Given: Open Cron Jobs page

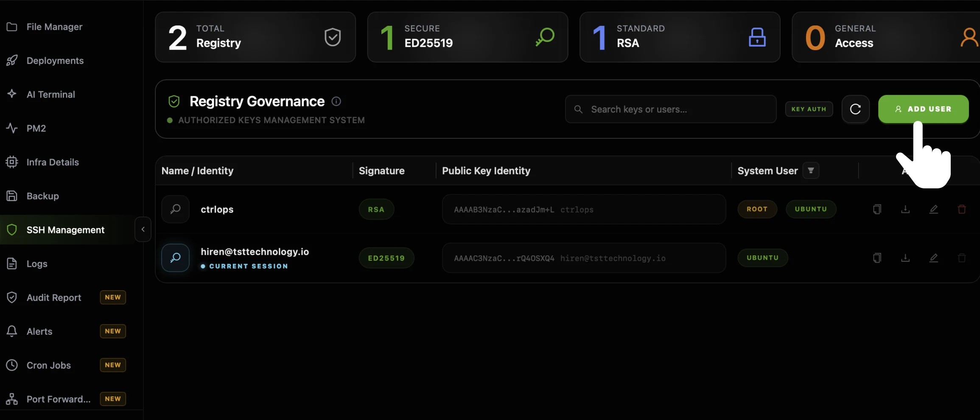Looking at the screenshot, I should coord(49,365).
